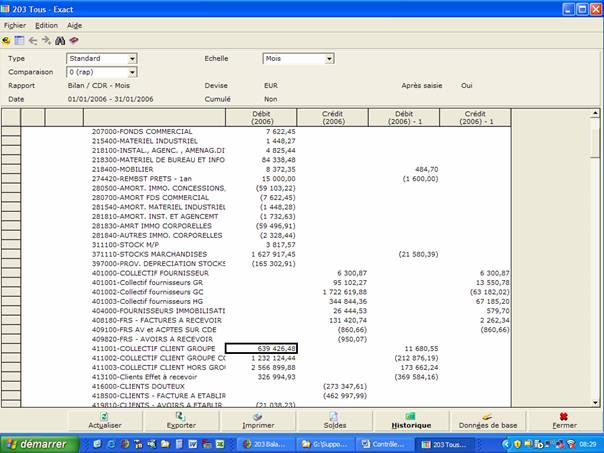Click the vertical scrollbar down arrow
The image size is (604, 453).
596,403
